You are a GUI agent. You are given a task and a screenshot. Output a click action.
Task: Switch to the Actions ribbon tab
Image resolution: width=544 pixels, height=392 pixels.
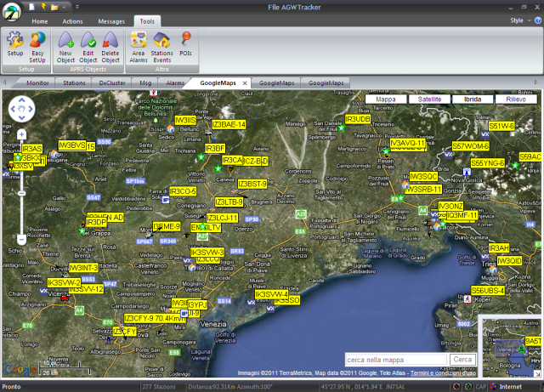72,21
